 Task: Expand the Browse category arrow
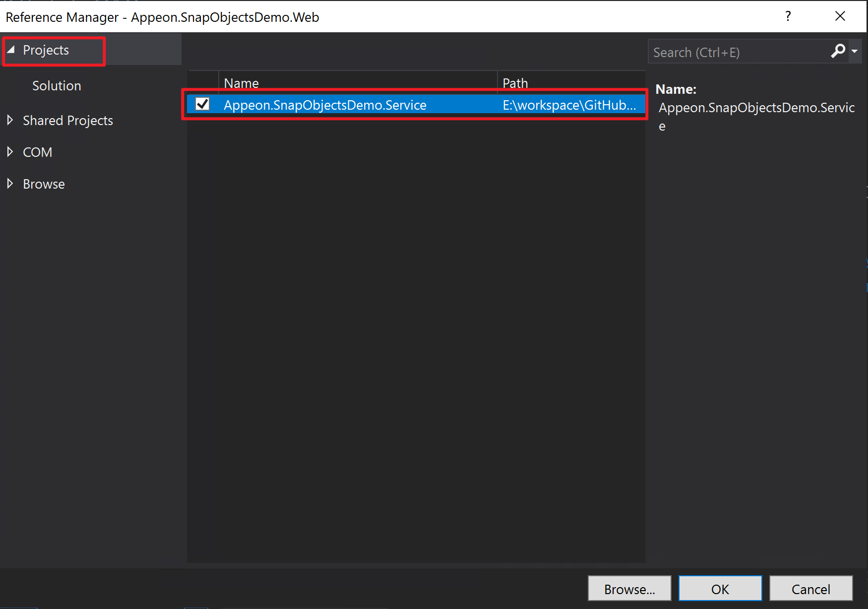(x=10, y=184)
